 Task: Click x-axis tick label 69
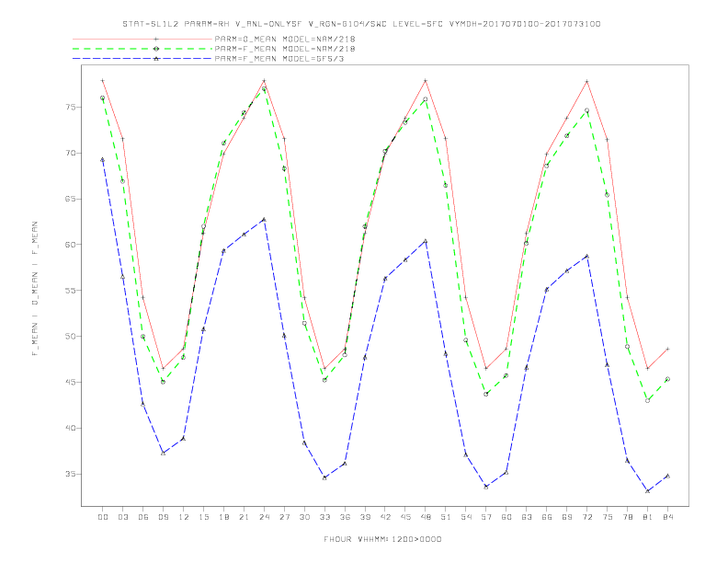click(x=567, y=517)
